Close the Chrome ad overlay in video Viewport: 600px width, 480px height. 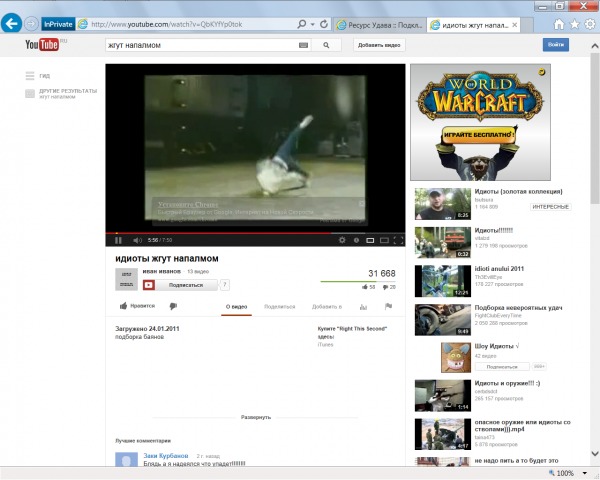click(361, 203)
